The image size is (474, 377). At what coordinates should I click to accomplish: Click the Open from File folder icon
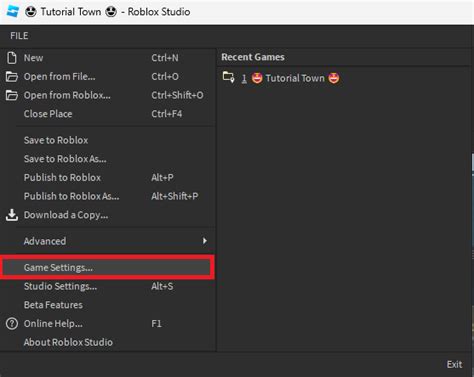pyautogui.click(x=12, y=76)
